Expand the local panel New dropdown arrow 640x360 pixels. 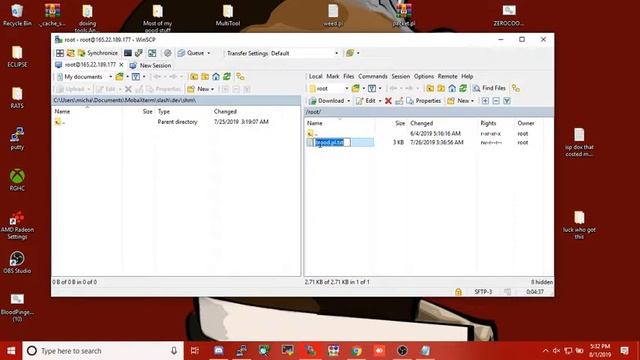click(212, 89)
